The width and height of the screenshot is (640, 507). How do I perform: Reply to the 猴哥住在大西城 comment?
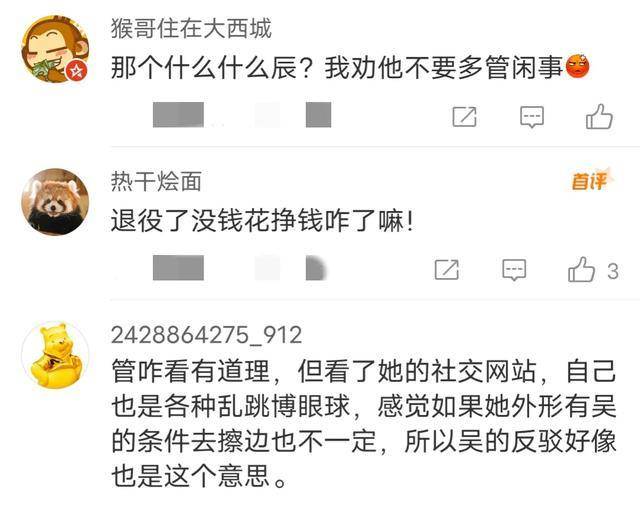(x=531, y=117)
